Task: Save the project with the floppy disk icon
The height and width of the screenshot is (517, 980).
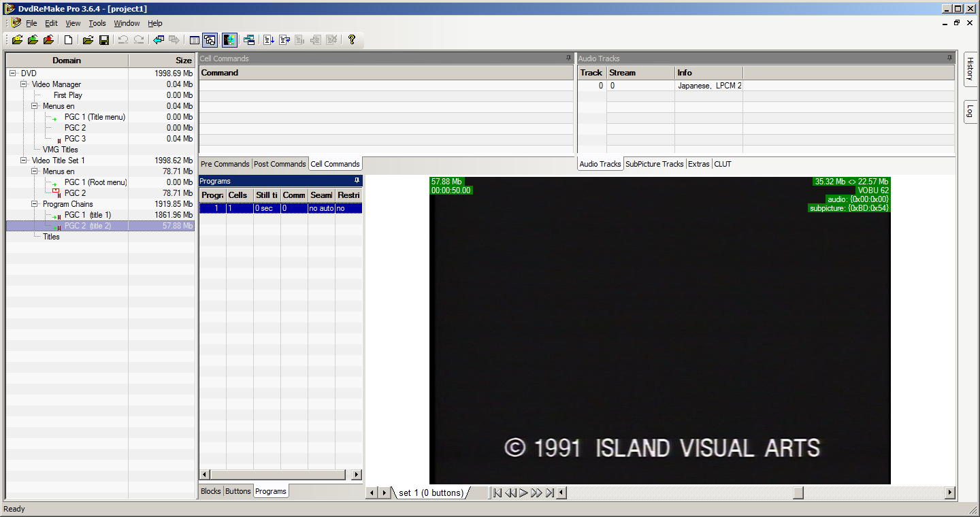Action: tap(104, 39)
